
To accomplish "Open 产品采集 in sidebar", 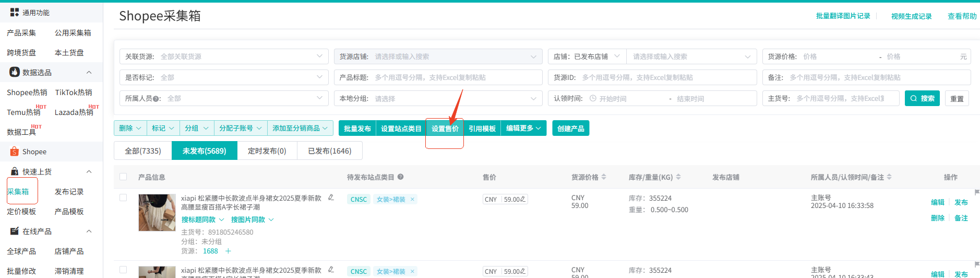I will (x=21, y=32).
